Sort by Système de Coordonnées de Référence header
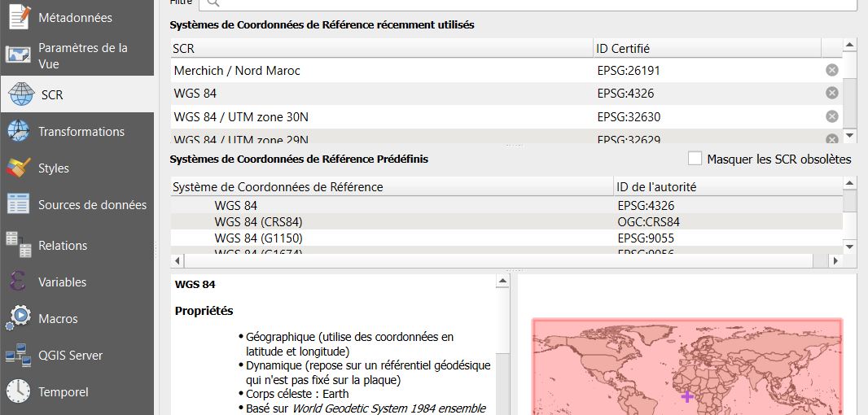868x415 pixels. pos(392,186)
